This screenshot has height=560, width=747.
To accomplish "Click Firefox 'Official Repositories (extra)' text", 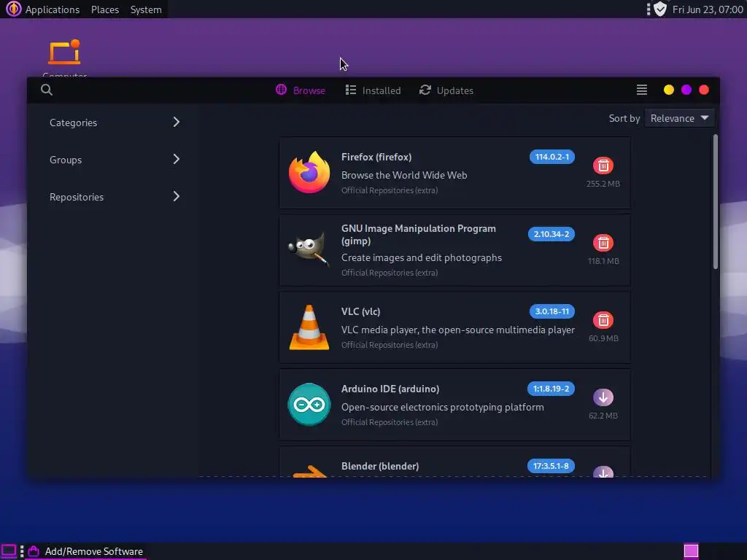I will (390, 190).
